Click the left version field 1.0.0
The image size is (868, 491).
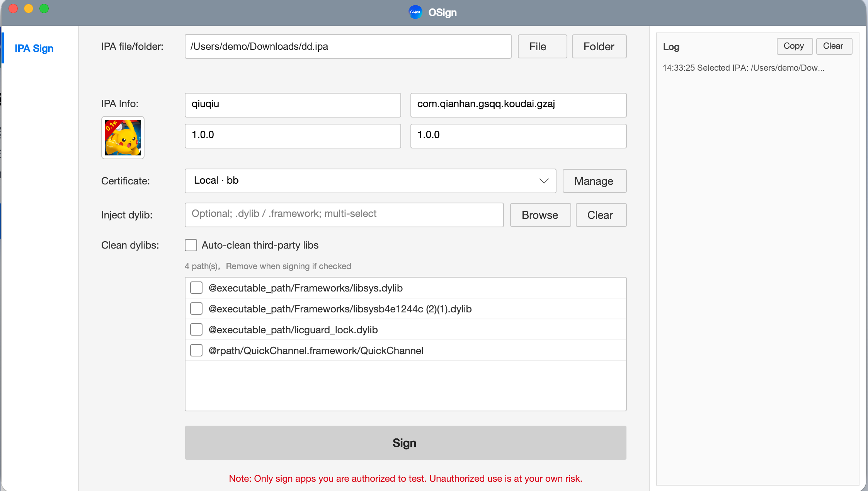pos(293,136)
